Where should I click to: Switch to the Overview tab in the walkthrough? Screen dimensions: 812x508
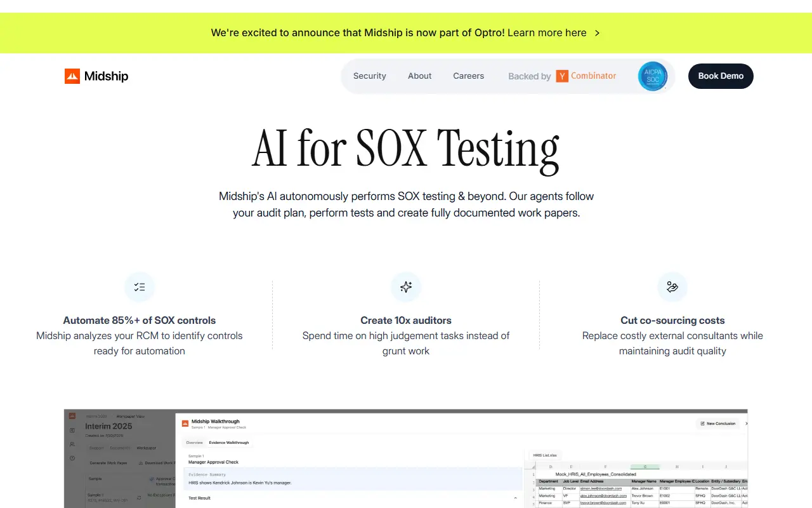pos(194,443)
